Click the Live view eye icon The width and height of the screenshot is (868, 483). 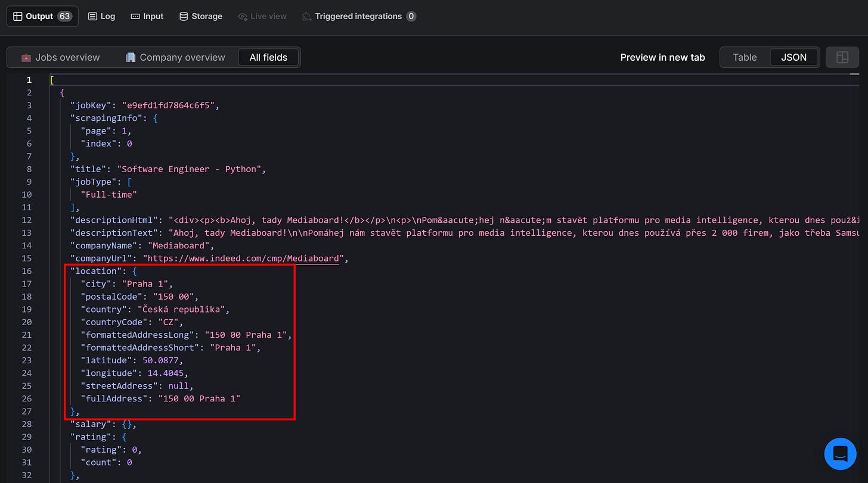click(x=243, y=17)
